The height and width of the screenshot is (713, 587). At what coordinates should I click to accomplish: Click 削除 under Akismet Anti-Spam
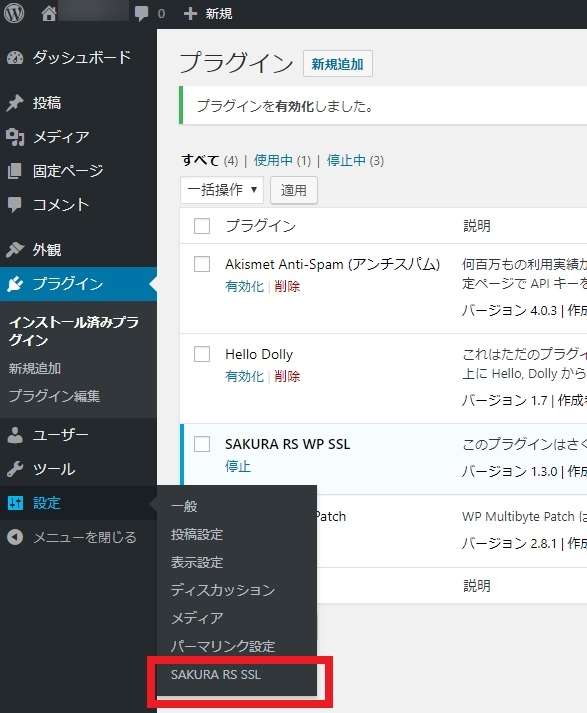click(287, 286)
